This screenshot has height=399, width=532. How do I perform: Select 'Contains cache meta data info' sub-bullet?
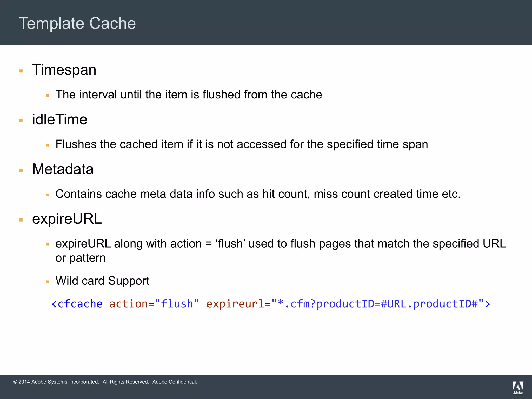tap(258, 194)
